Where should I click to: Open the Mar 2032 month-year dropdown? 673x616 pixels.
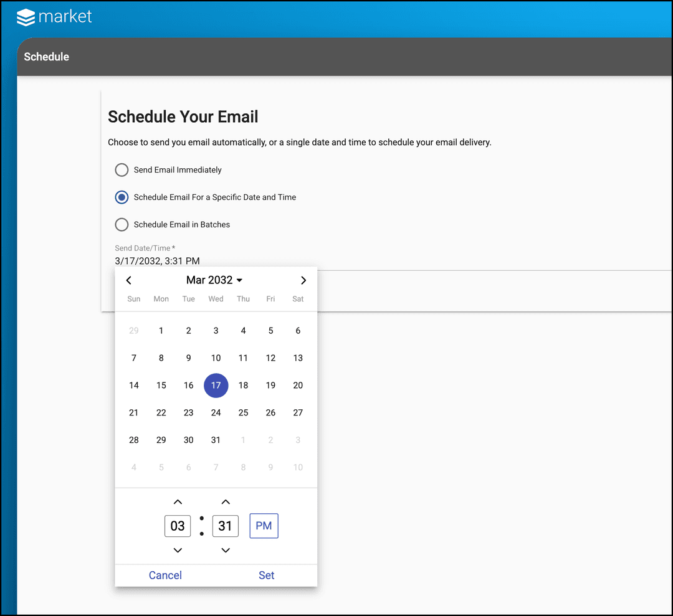(214, 280)
